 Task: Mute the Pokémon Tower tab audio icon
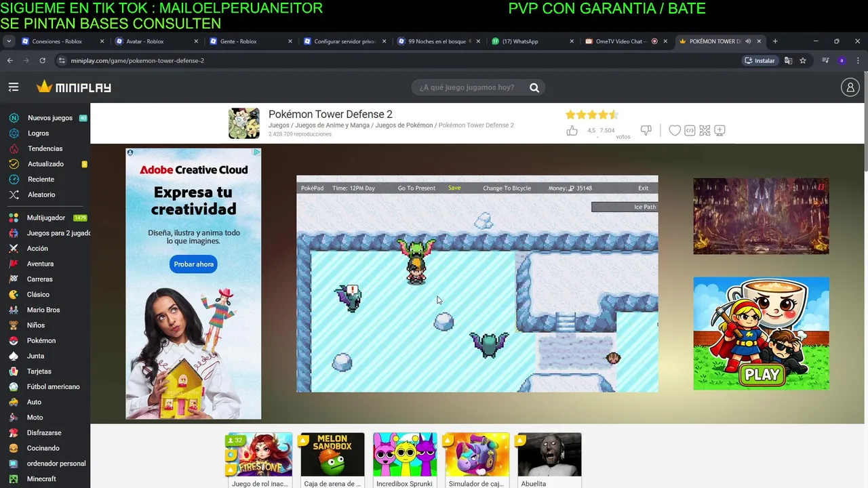tap(748, 41)
